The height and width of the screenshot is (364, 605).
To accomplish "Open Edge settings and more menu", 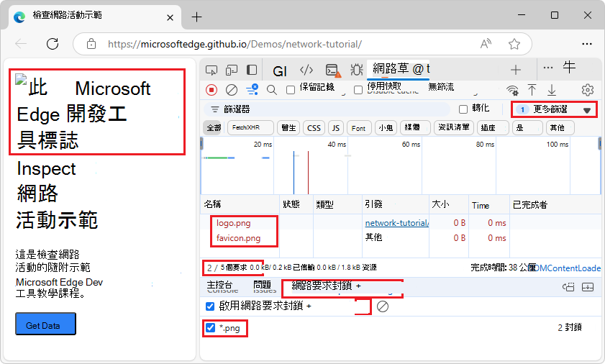I will tap(587, 44).
